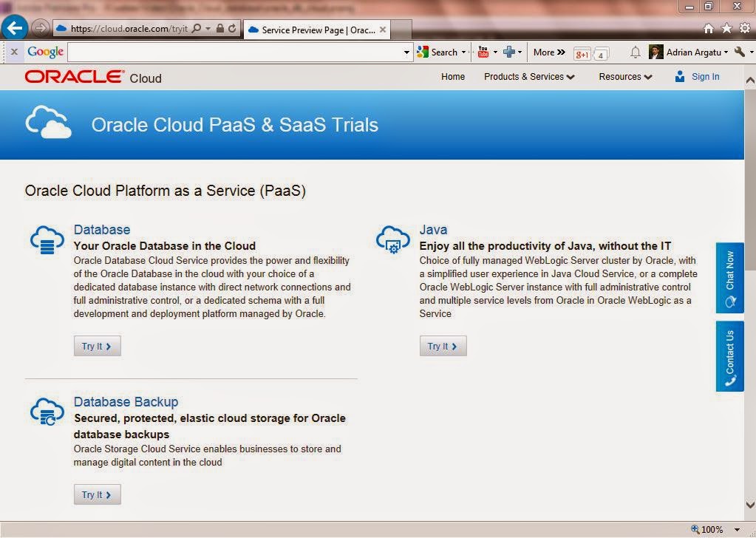This screenshot has height=538, width=756.
Task: Open browser Tools gear icon
Action: 745,28
